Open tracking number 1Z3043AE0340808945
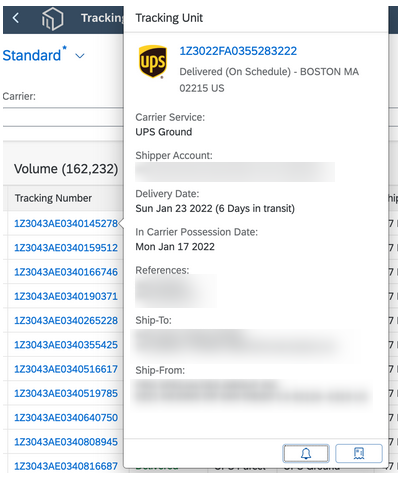The image size is (402, 479). pyautogui.click(x=66, y=442)
